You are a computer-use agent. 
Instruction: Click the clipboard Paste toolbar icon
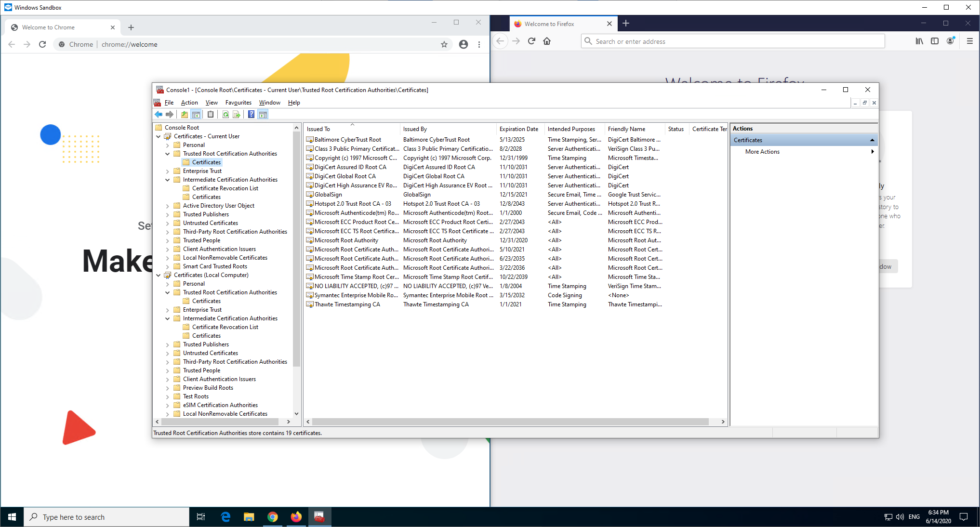click(x=211, y=115)
